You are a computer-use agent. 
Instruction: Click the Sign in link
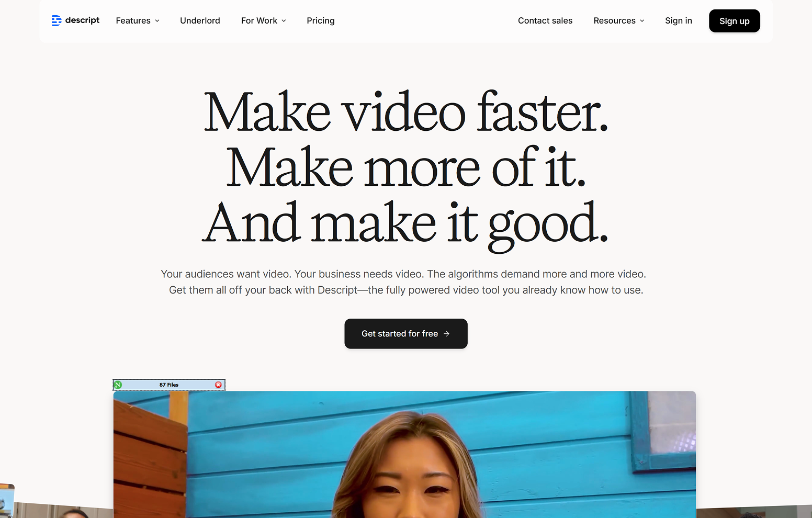tap(679, 21)
